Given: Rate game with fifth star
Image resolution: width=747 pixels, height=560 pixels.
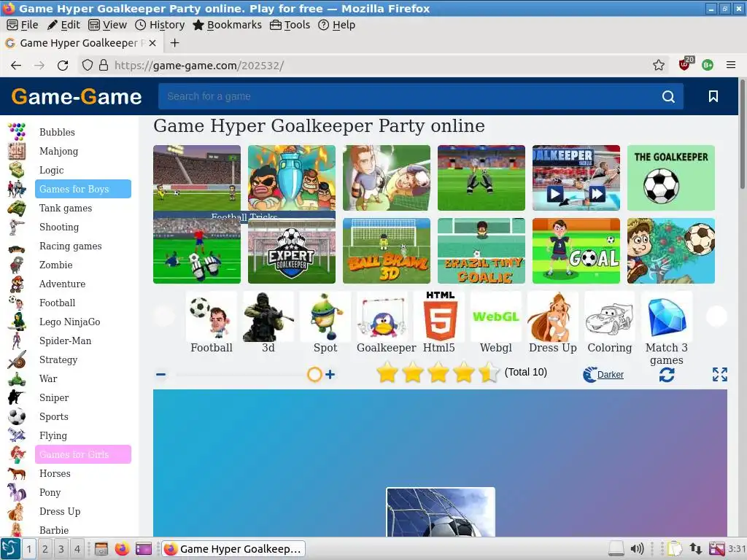Looking at the screenshot, I should tap(488, 373).
